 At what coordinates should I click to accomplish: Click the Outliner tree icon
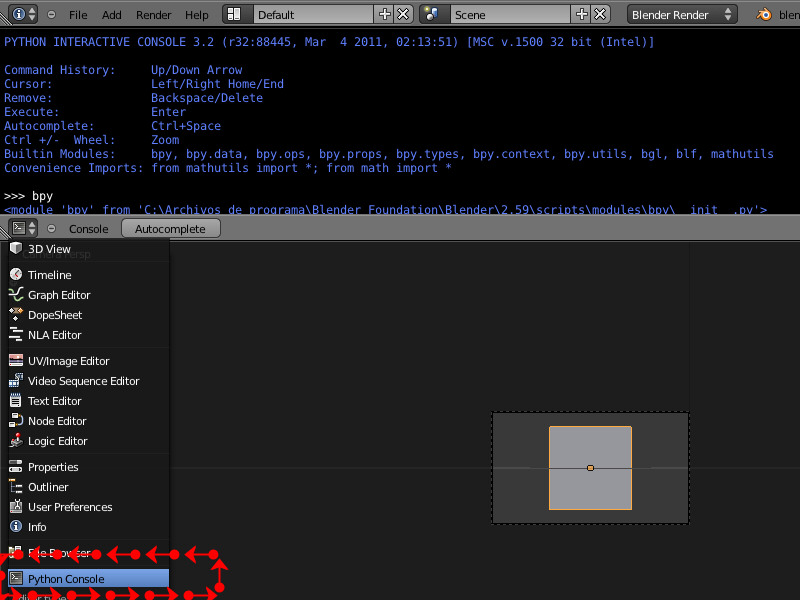click(x=16, y=486)
